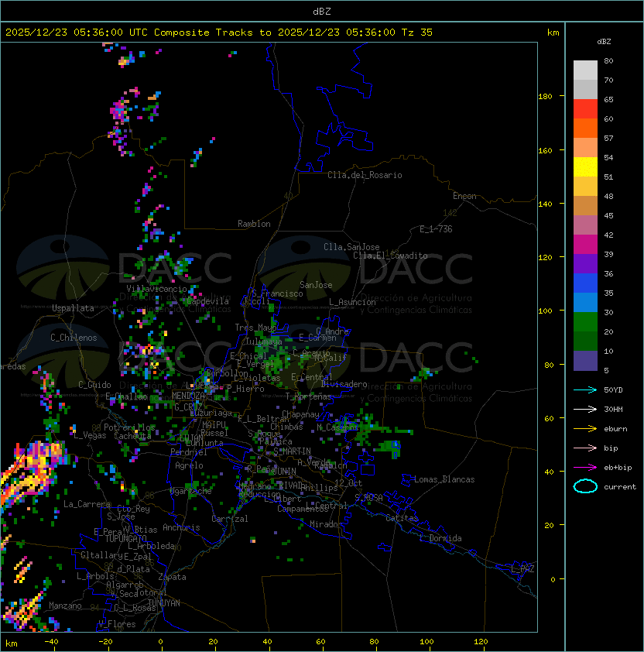Click the Clla.SanJose place label
This screenshot has height=652, width=644.
pyautogui.click(x=351, y=247)
